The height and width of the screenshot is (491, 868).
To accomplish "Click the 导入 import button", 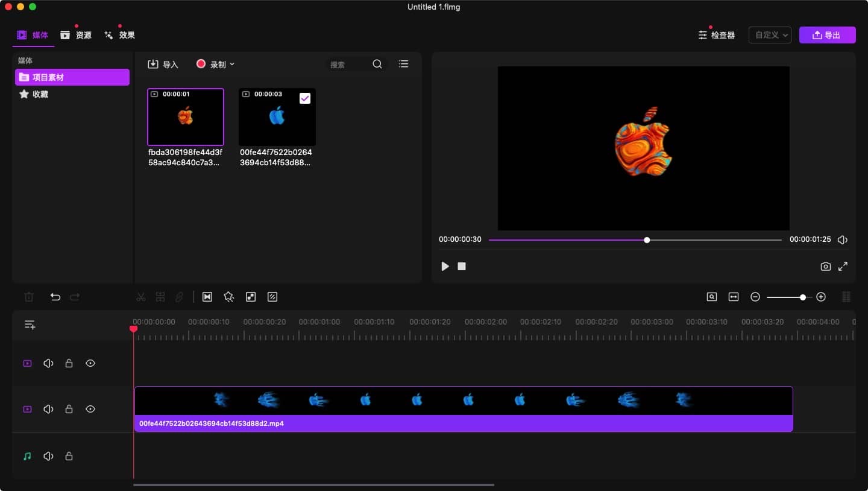I will click(163, 64).
